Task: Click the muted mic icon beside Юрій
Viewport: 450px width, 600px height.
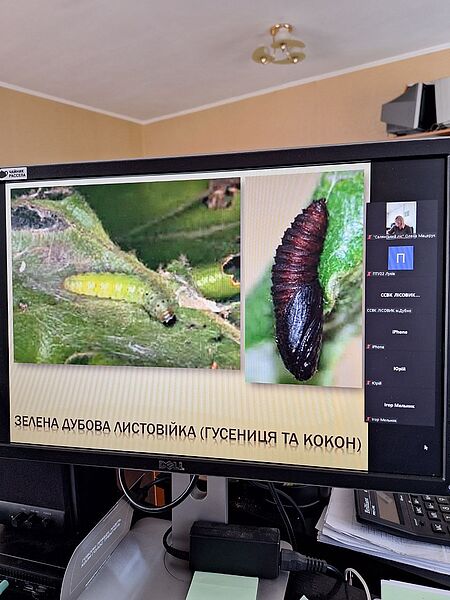Action: click(x=369, y=383)
